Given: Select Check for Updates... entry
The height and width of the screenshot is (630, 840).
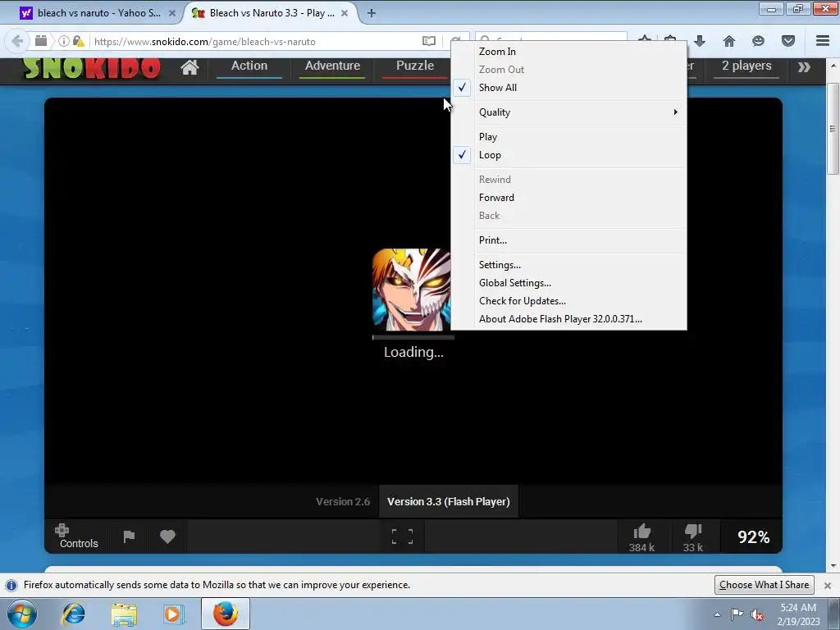Looking at the screenshot, I should [568, 301].
